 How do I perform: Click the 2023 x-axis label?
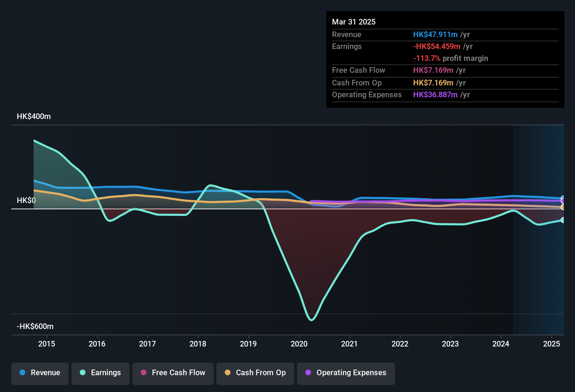[450, 344]
